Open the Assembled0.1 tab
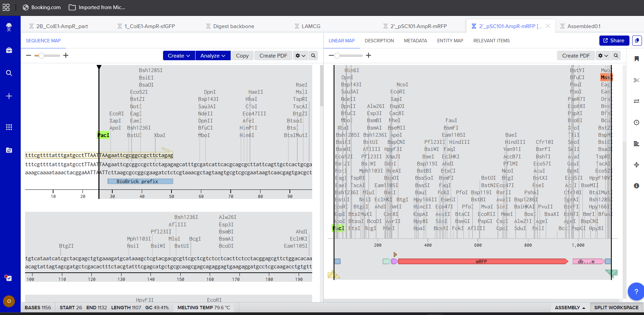644x315 pixels. (x=583, y=26)
